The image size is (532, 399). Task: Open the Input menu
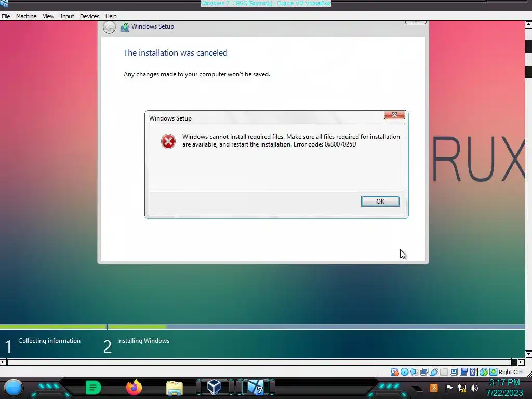pos(67,16)
